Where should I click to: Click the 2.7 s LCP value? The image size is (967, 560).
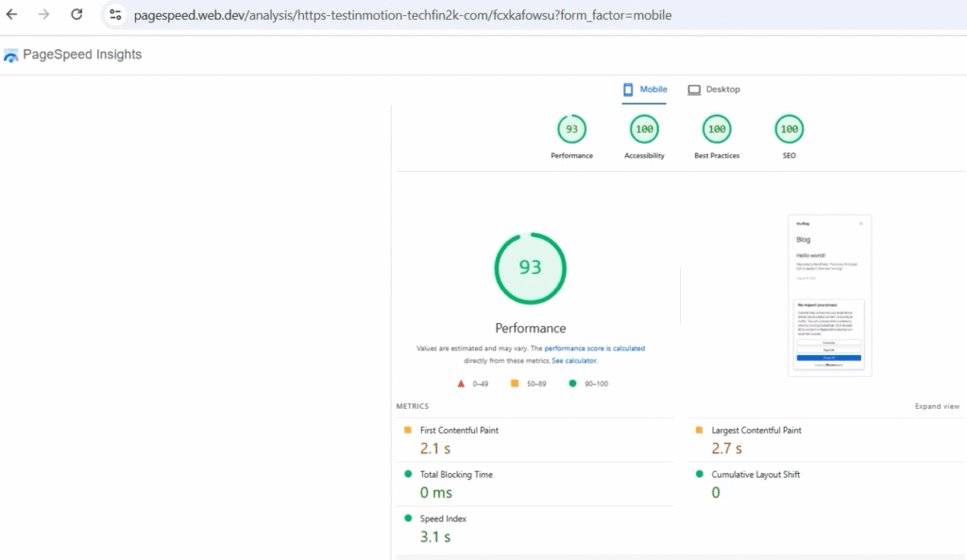coord(726,449)
